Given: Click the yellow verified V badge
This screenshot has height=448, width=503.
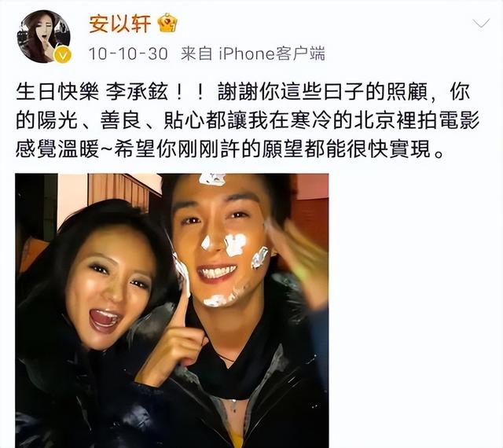Looking at the screenshot, I should click(x=62, y=55).
